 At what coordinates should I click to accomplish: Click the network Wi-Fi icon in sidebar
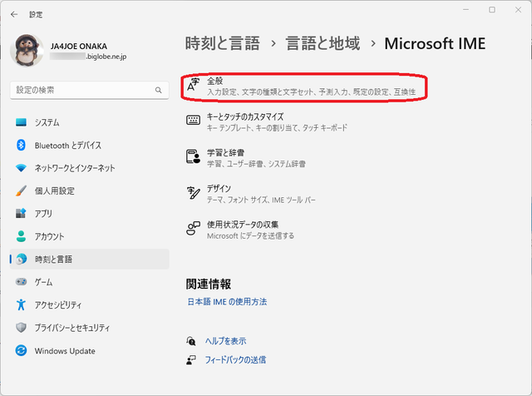click(21, 168)
